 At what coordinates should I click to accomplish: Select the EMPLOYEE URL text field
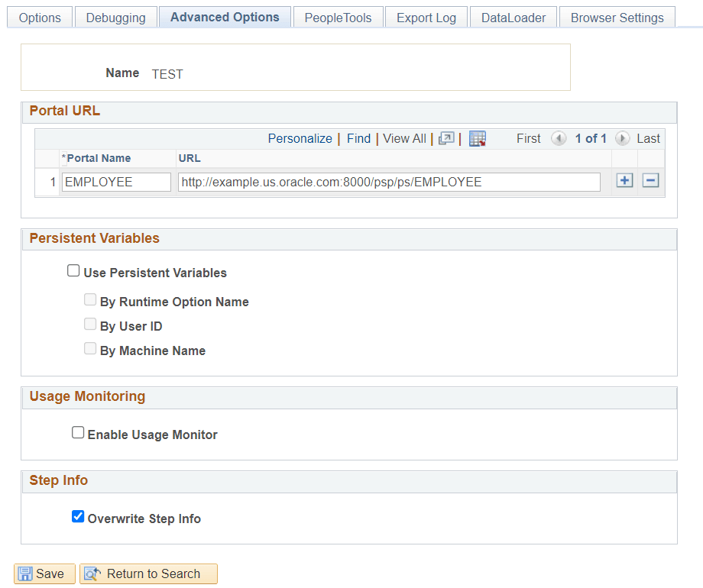point(390,182)
